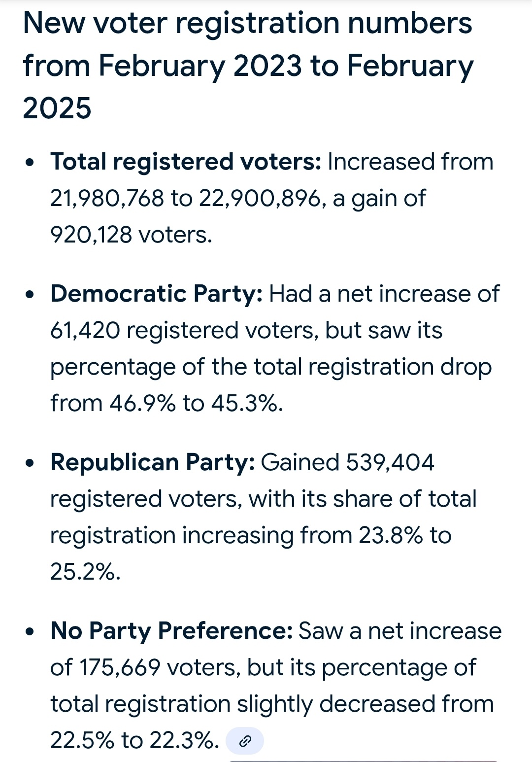Click the number 21,980,768

click(x=107, y=199)
